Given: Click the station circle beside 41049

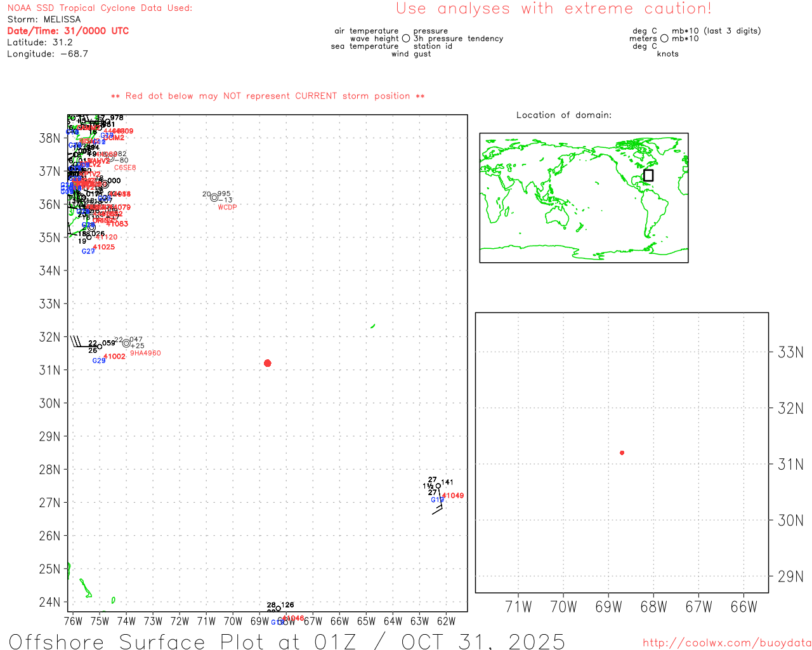Looking at the screenshot, I should (438, 486).
